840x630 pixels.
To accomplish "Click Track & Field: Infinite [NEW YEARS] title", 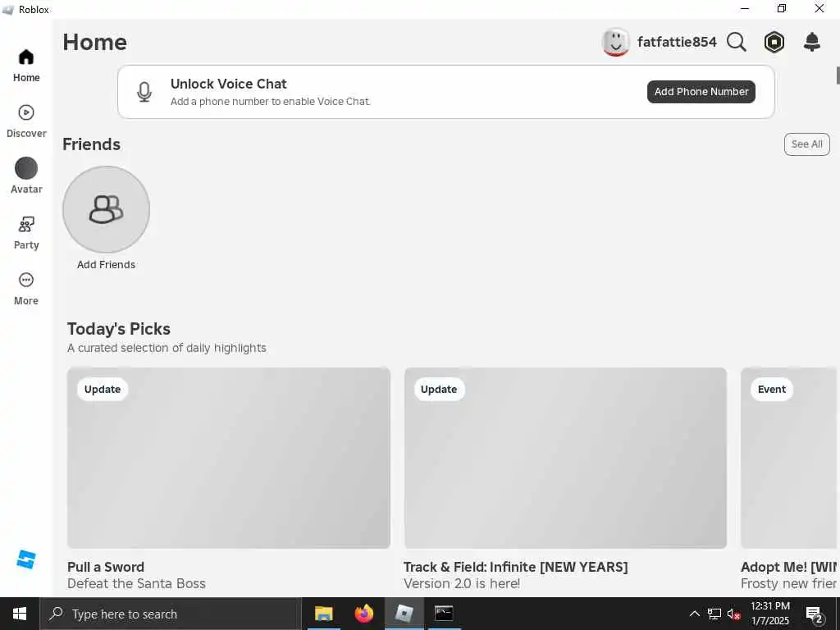I will [516, 567].
